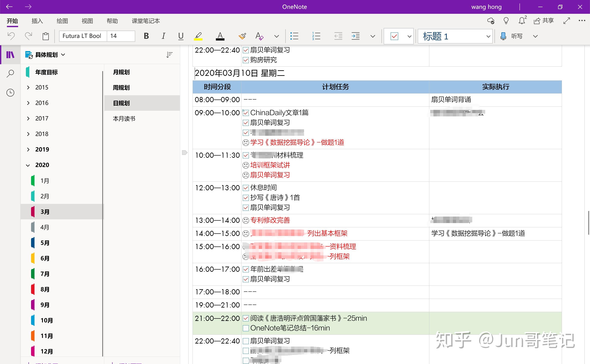Expand the 2019 year section
Image resolution: width=590 pixels, height=364 pixels.
[x=28, y=149]
